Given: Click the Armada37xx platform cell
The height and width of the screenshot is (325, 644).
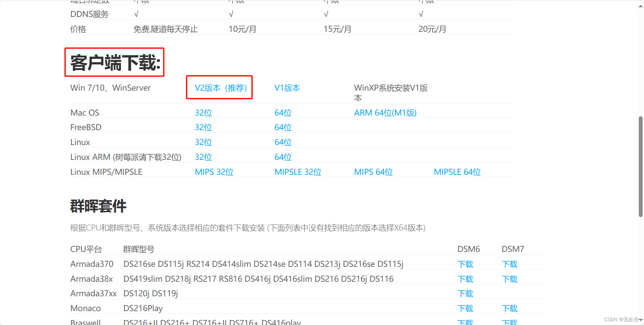Looking at the screenshot, I should click(x=93, y=294).
